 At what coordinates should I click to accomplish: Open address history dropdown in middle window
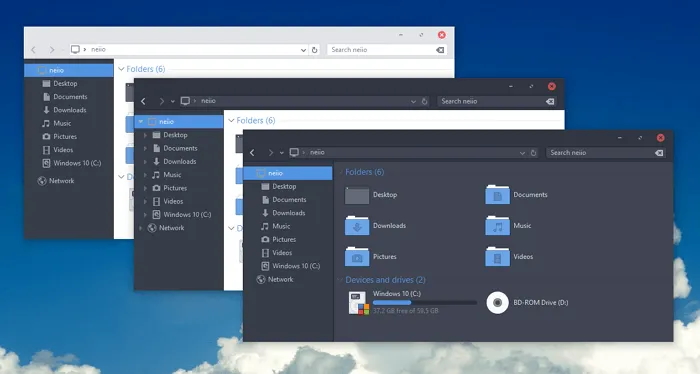click(413, 101)
